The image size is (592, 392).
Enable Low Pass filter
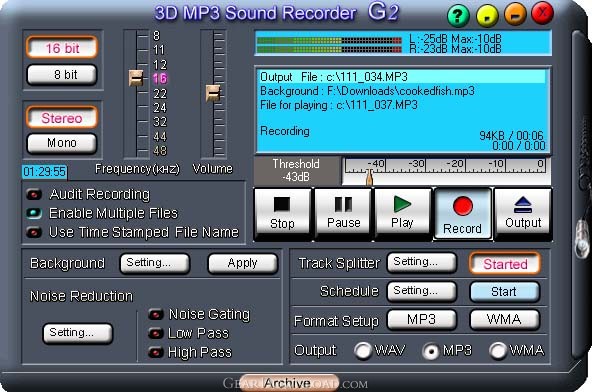(156, 333)
